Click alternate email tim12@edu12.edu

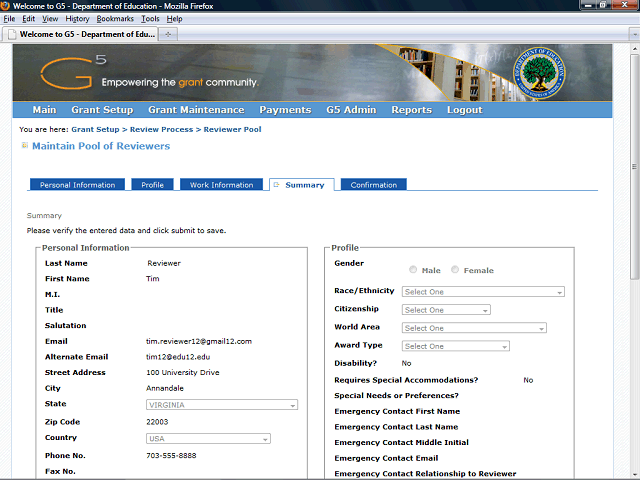click(178, 357)
